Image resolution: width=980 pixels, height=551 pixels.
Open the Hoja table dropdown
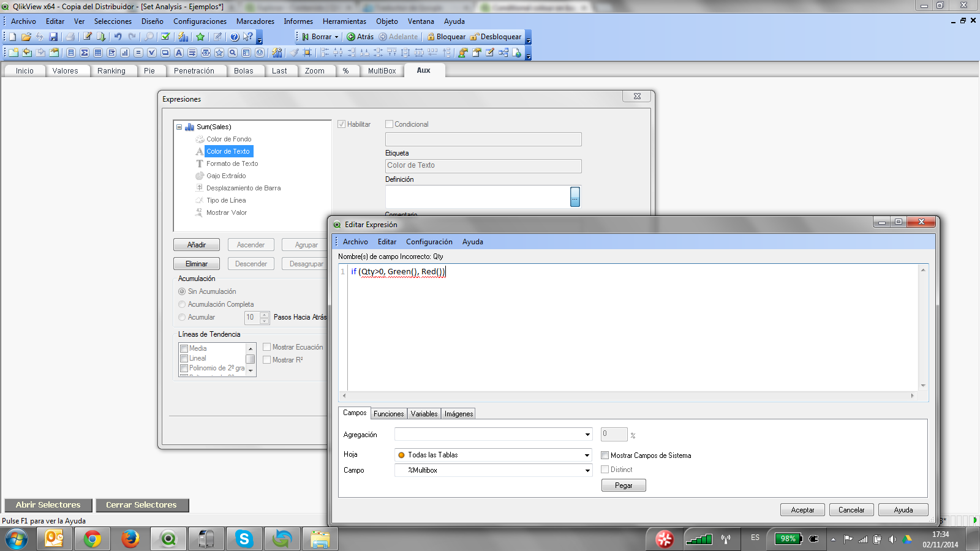[587, 455]
